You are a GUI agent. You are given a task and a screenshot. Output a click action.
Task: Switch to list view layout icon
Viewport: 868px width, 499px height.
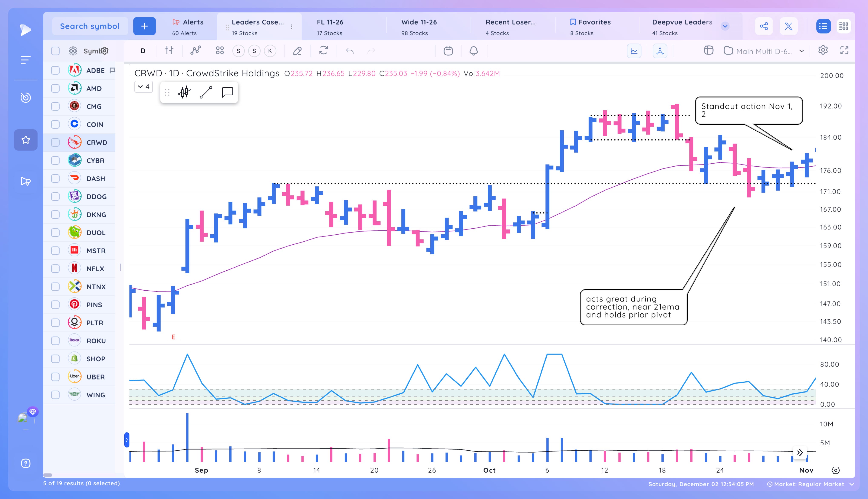coord(823,26)
